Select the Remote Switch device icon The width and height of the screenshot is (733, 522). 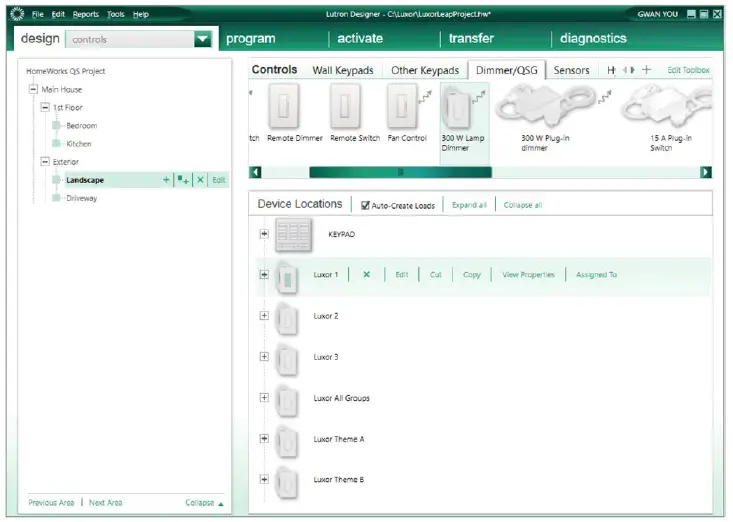tap(345, 106)
